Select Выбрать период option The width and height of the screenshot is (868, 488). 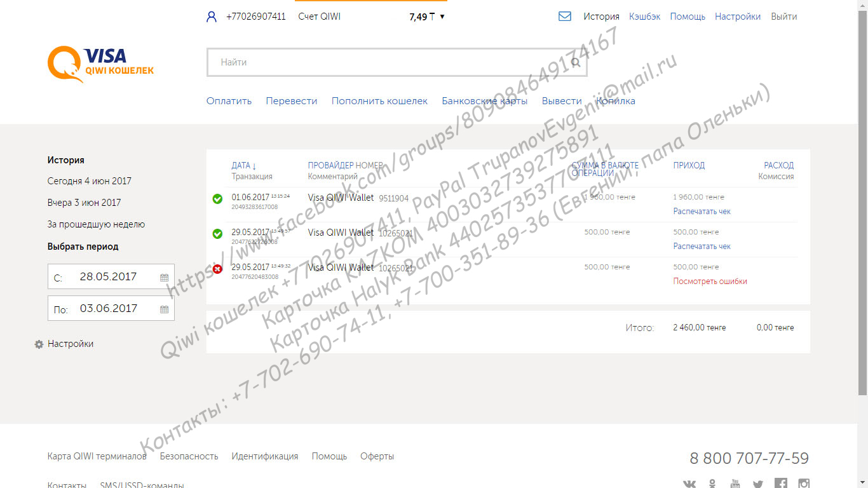83,247
